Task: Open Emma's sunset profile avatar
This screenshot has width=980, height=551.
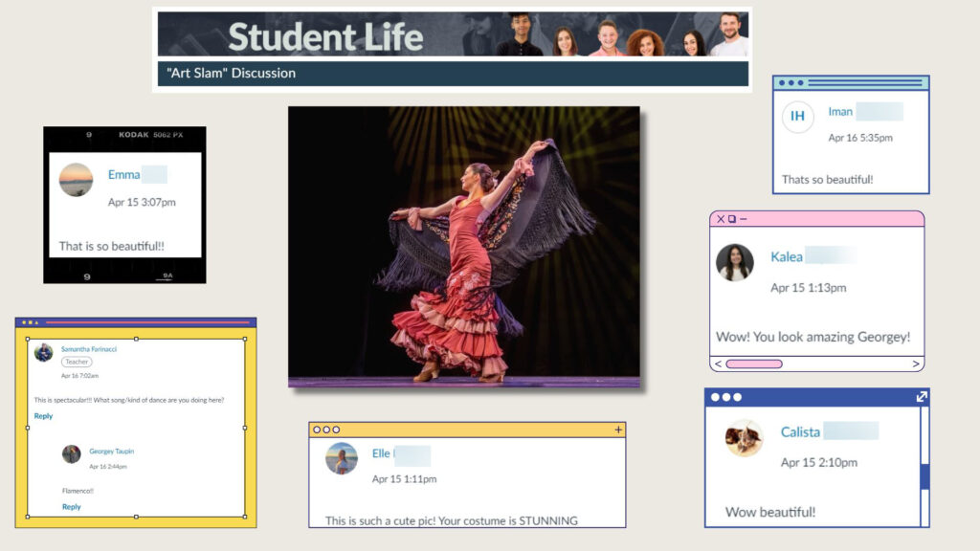Action: tap(77, 180)
